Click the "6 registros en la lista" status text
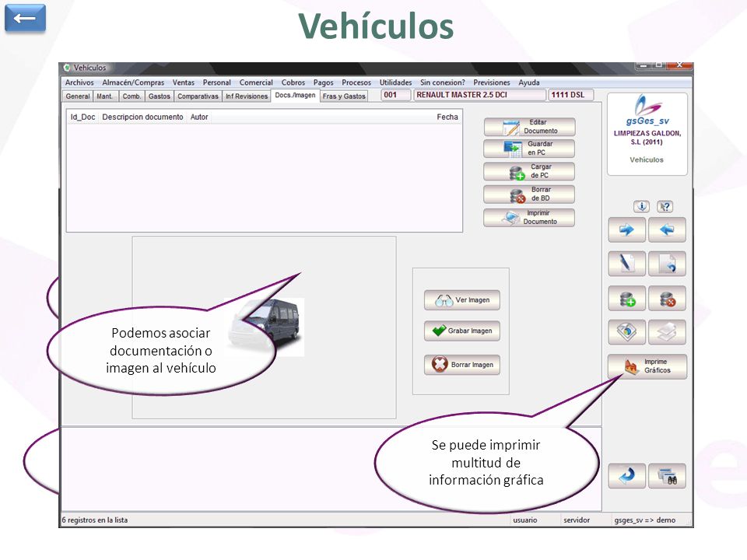This screenshot has width=747, height=560. pyautogui.click(x=95, y=520)
